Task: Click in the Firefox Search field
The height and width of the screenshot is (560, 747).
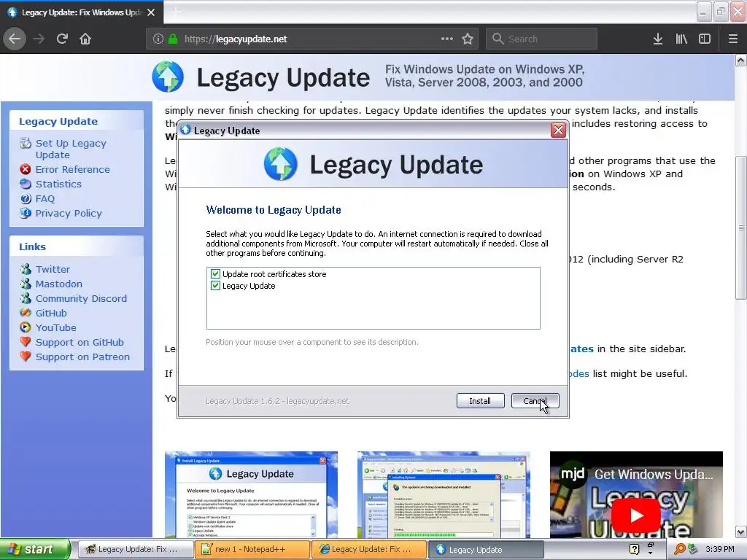Action: click(542, 39)
